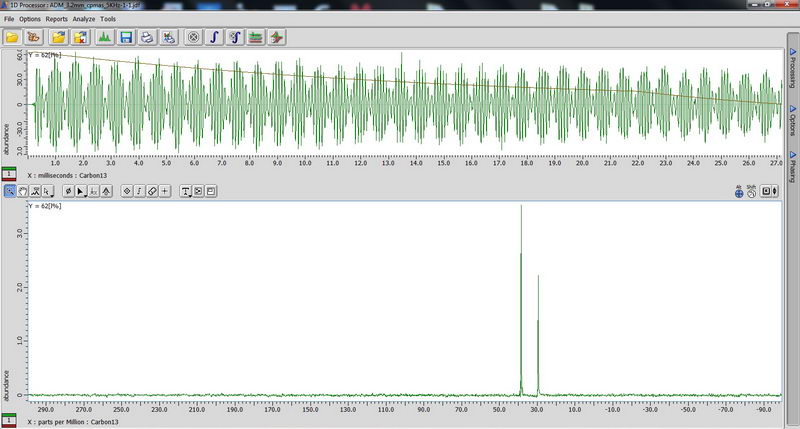Click the view layout selector dropdown
This screenshot has width=800, height=429.
point(768,191)
